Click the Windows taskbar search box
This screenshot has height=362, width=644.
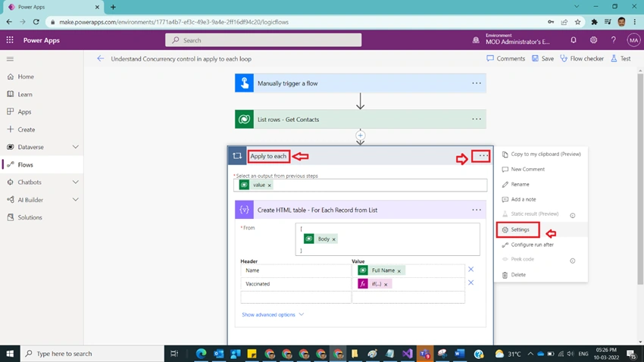click(92, 354)
